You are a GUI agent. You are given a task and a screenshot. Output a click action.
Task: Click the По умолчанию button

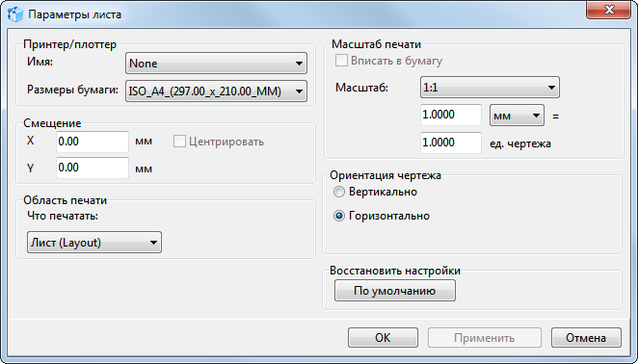395,291
